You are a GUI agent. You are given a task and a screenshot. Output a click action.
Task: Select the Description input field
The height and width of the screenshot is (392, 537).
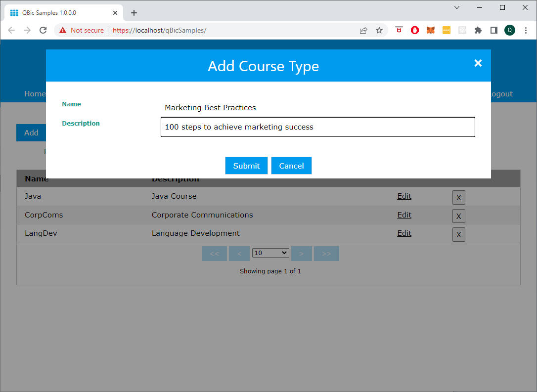pos(317,127)
